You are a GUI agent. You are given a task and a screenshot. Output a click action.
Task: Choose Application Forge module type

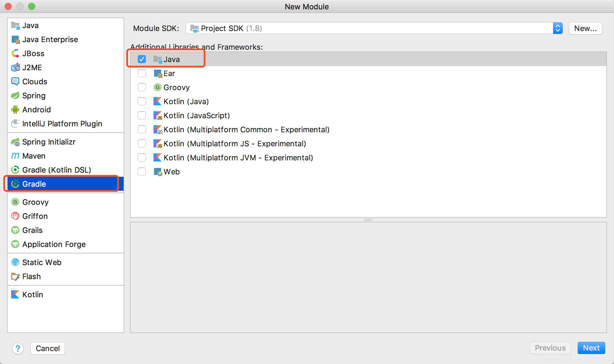tap(66, 244)
